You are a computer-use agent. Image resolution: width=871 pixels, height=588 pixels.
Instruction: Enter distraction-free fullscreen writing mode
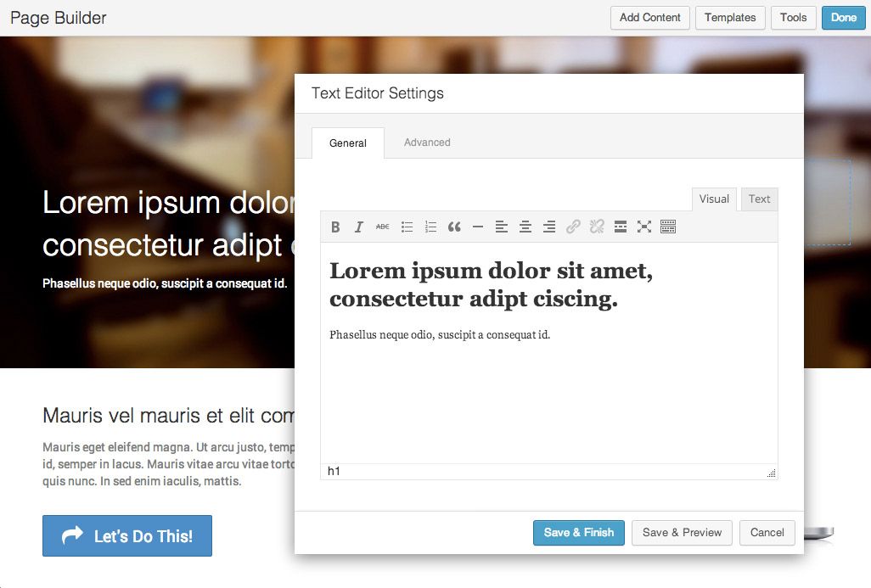tap(644, 227)
